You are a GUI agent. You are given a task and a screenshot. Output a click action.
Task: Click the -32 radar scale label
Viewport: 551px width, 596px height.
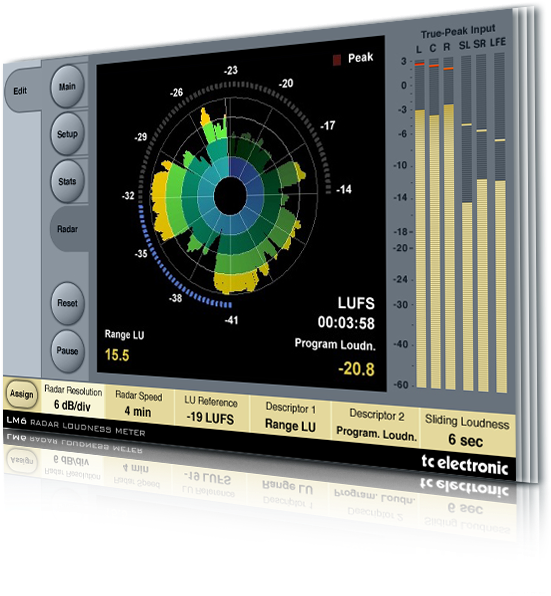tap(129, 196)
